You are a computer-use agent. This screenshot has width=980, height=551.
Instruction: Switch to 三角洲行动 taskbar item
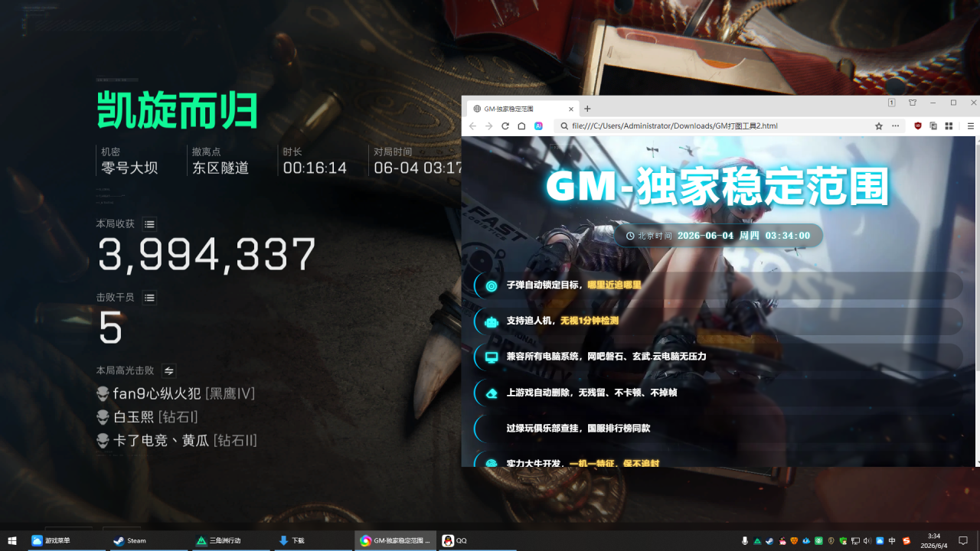[x=231, y=540]
